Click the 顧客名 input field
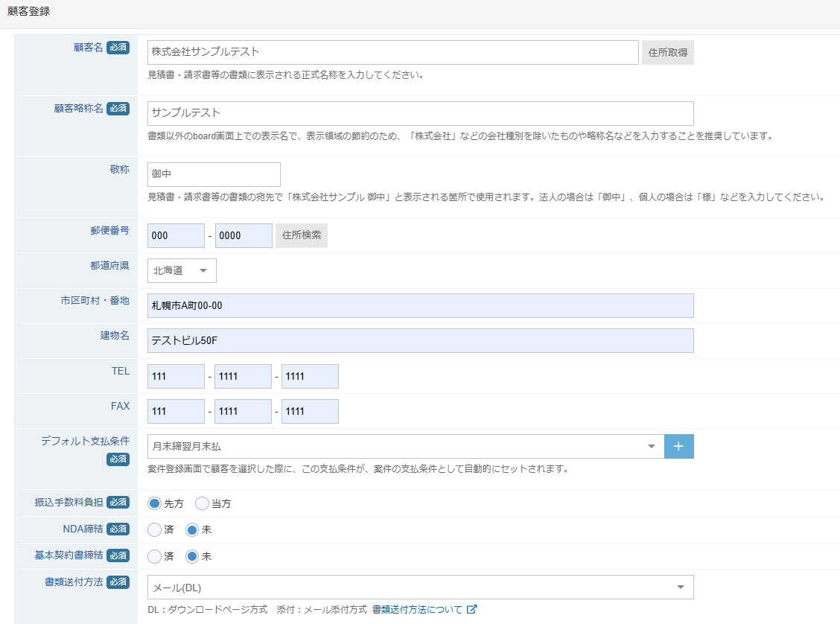 [x=392, y=52]
